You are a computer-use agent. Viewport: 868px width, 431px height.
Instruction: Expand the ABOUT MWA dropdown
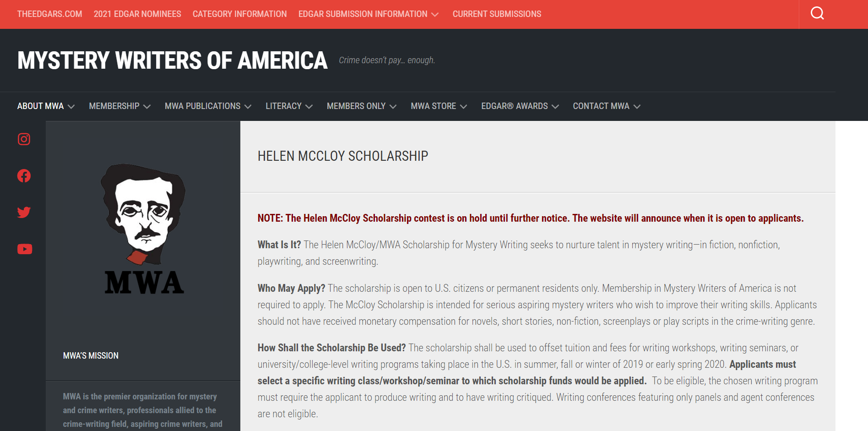[46, 106]
